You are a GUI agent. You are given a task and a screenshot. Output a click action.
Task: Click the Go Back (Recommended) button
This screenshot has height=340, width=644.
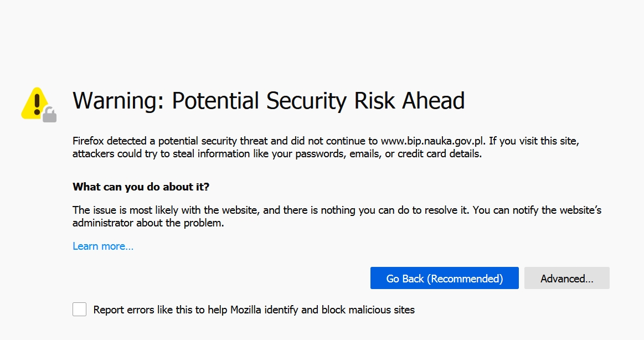tap(445, 278)
